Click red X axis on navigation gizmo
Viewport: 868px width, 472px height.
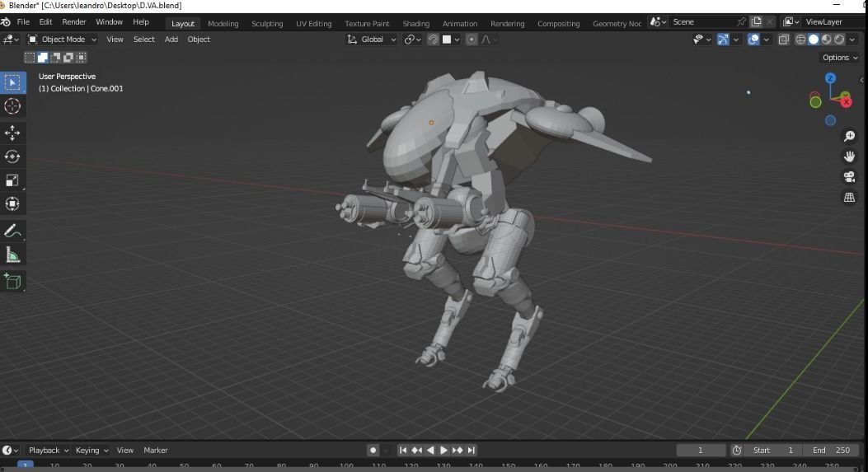[846, 101]
